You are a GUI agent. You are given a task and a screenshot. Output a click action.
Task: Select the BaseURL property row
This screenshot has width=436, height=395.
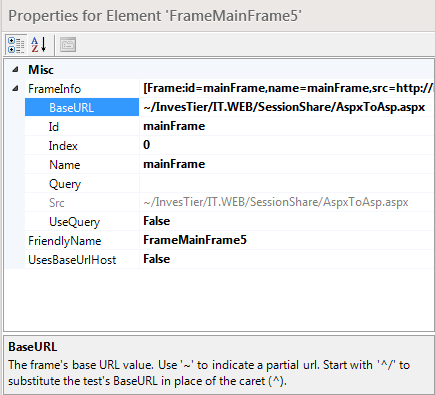pyautogui.click(x=82, y=108)
